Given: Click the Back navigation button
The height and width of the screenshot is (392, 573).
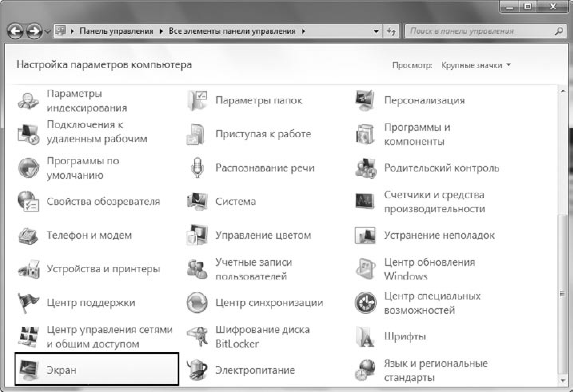Looking at the screenshot, I should (x=15, y=31).
